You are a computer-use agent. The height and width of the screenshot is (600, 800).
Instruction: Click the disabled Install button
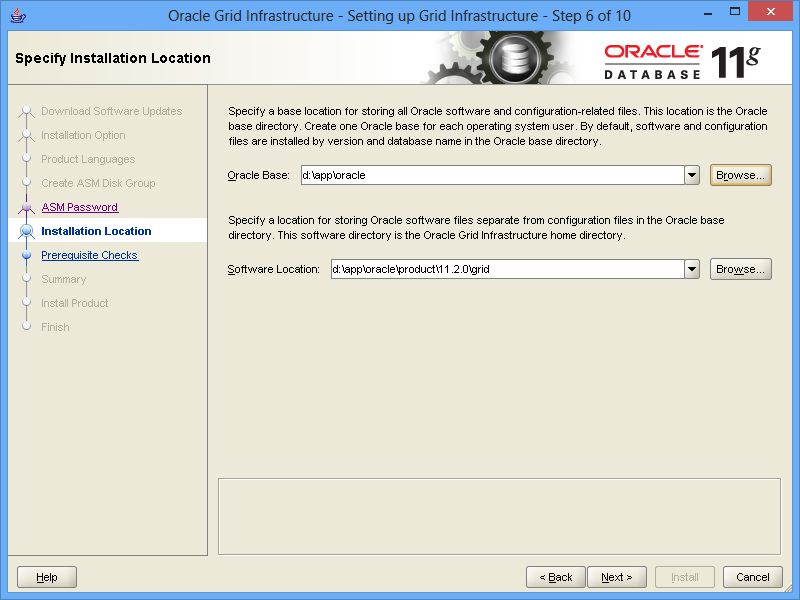click(685, 577)
